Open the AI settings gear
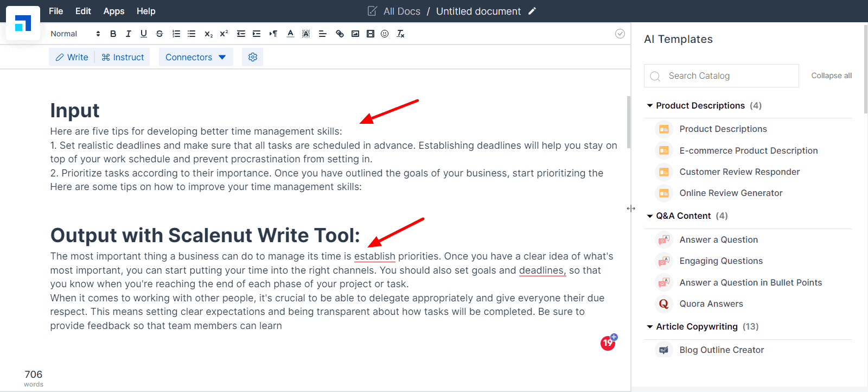Viewport: 868px width, 392px height. tap(253, 57)
